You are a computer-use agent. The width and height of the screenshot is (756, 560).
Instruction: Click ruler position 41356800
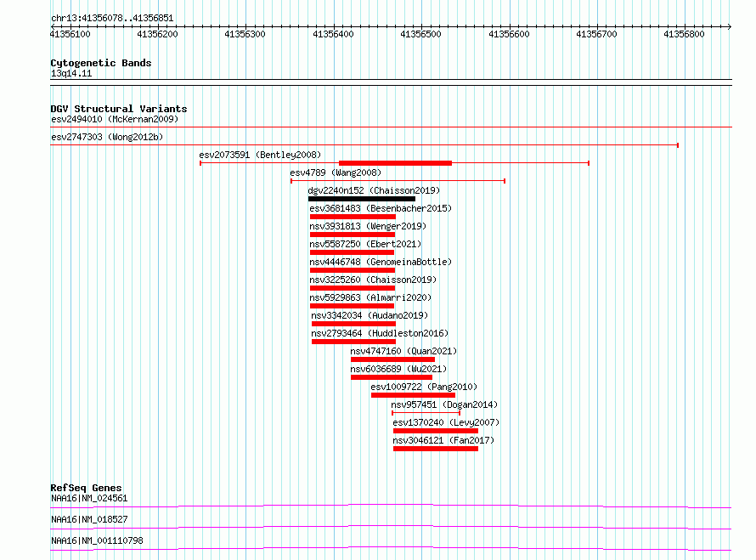coord(684,34)
